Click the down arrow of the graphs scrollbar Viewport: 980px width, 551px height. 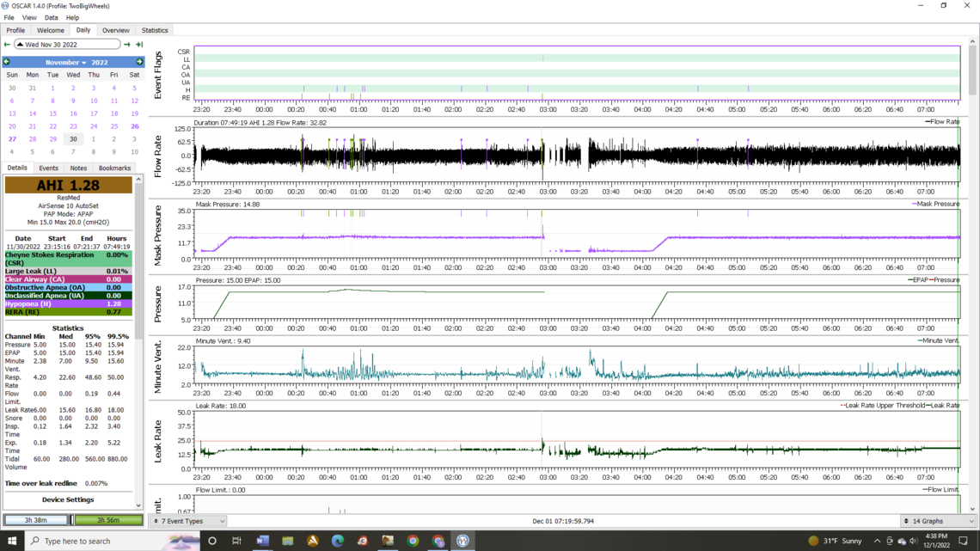coord(972,509)
